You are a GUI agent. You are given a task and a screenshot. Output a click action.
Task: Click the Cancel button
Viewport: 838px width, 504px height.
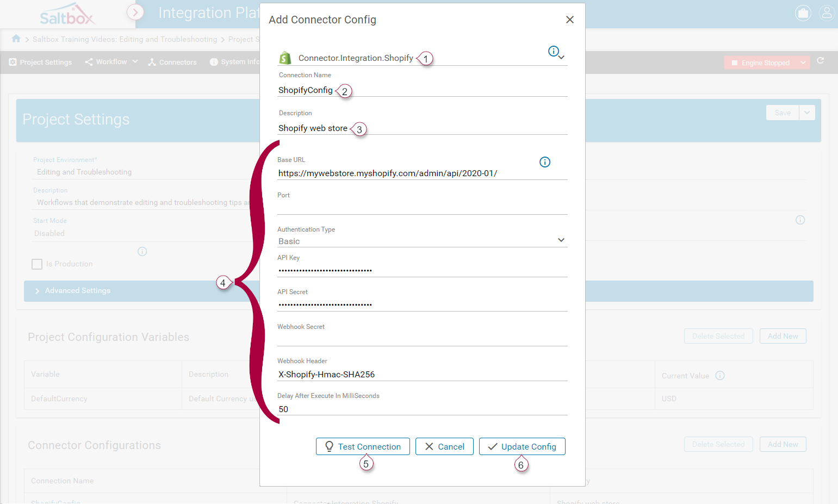(x=444, y=446)
